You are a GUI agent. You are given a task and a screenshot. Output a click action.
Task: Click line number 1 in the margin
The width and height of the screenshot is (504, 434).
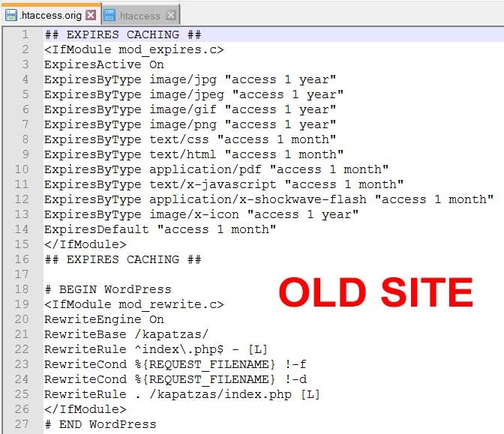click(25, 34)
